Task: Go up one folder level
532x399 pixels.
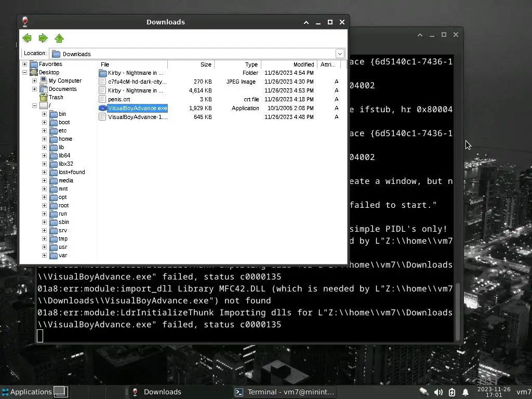Action: [x=59, y=38]
